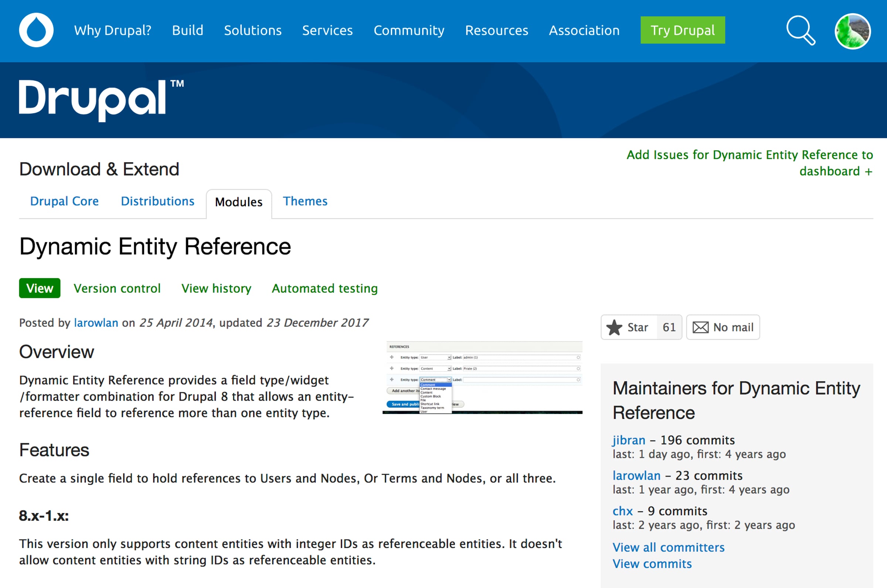This screenshot has height=588, width=887.
Task: Click the updated date 23 December 2017
Action: (x=317, y=323)
